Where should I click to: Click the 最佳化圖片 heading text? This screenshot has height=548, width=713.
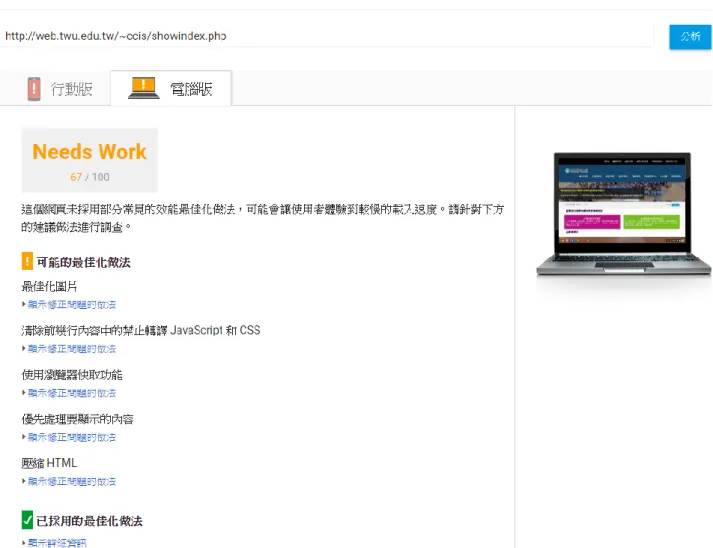point(49,287)
